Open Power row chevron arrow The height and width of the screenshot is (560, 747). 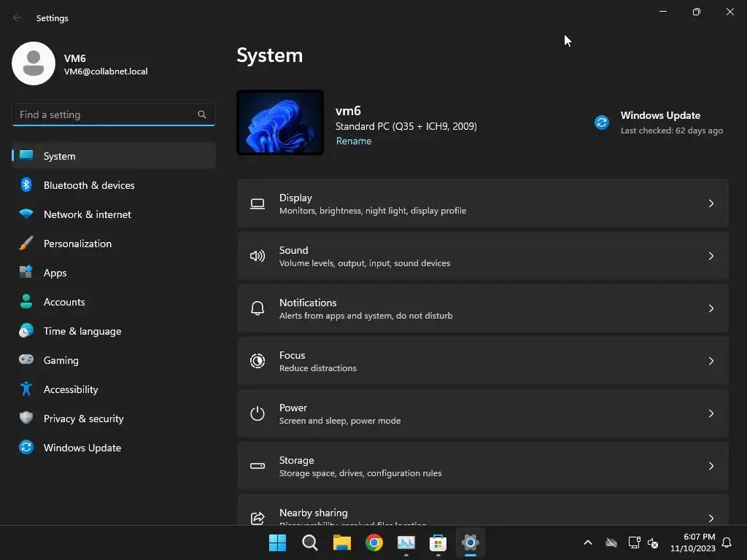coord(711,413)
